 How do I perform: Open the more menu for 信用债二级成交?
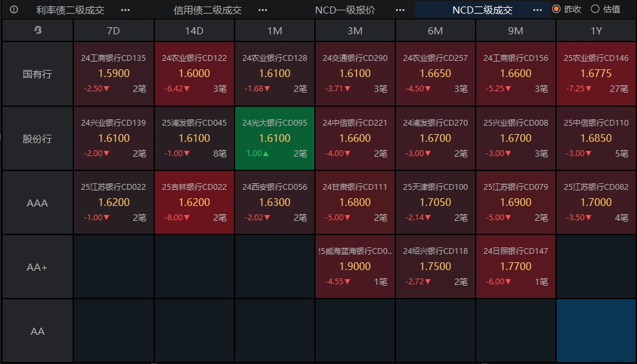263,10
